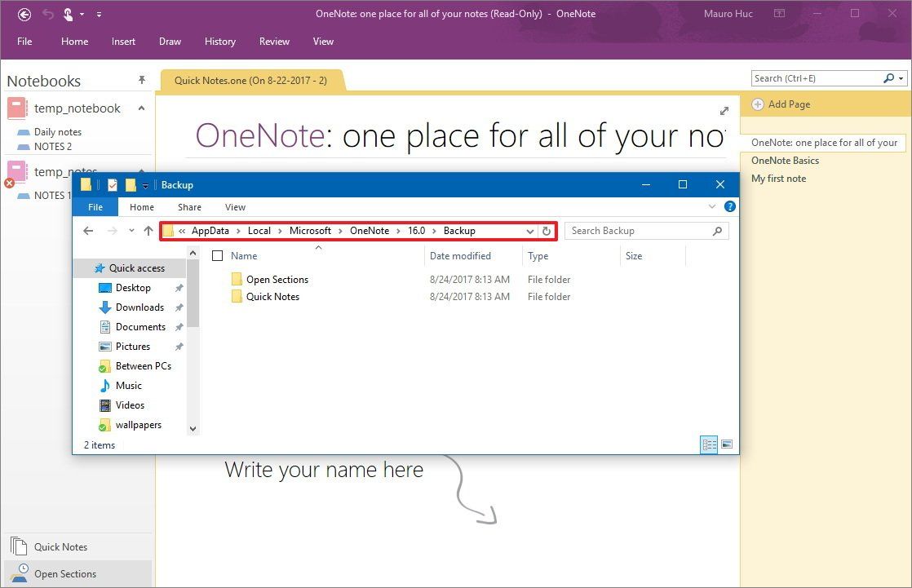The width and height of the screenshot is (912, 588).
Task: Click the OneNote back arrow icon
Action: [24, 15]
